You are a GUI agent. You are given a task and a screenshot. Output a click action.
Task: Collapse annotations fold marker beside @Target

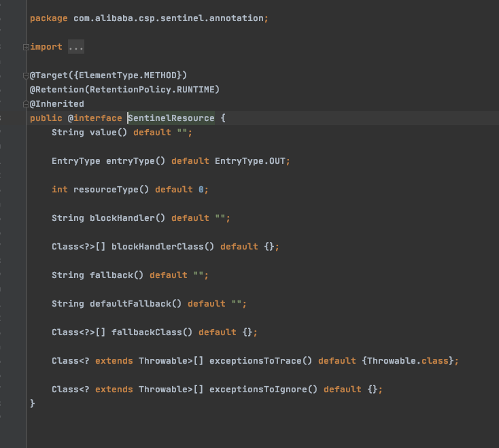pos(26,75)
